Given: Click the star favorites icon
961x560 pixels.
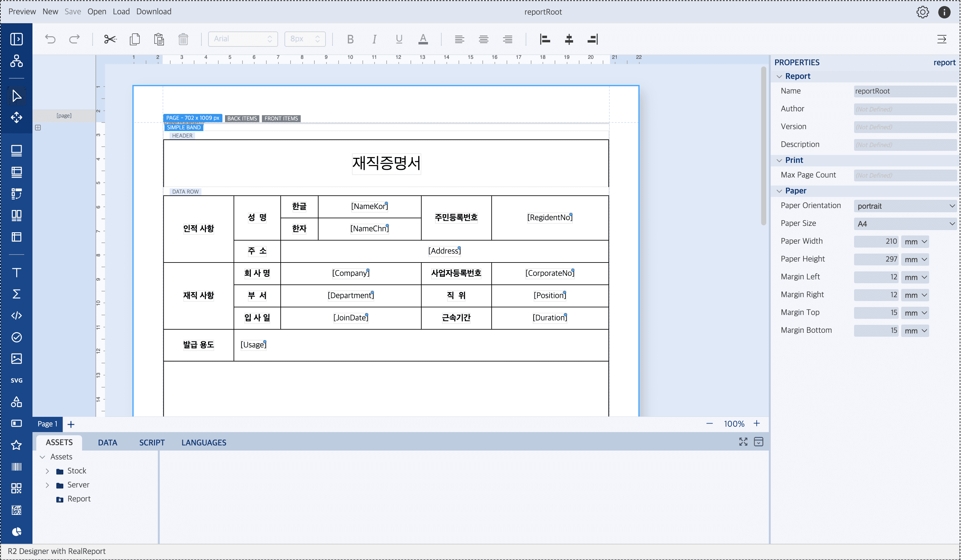Looking at the screenshot, I should coord(17,445).
